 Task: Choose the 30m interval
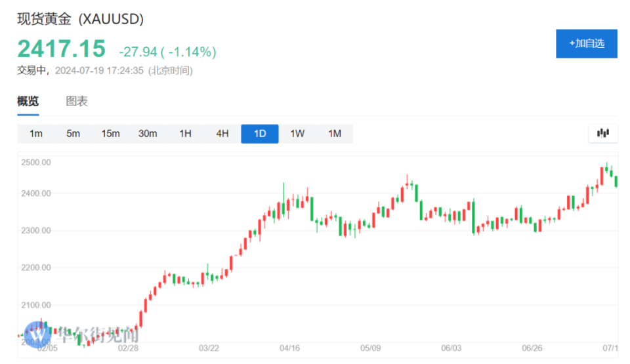[148, 134]
